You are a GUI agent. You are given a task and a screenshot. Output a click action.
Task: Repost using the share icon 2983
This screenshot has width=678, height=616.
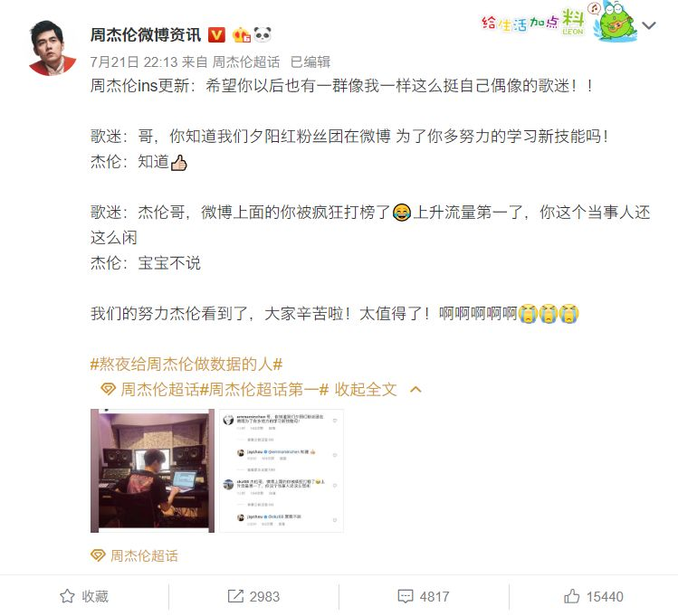253,596
